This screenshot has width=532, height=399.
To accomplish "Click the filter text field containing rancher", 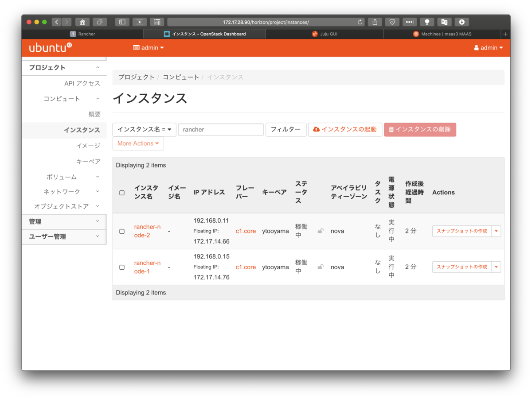I will coord(221,129).
